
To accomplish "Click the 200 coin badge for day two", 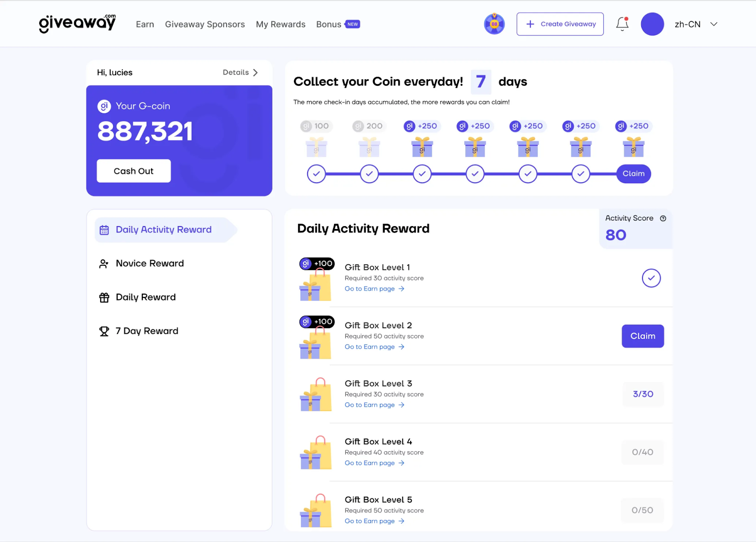I will coord(369,126).
